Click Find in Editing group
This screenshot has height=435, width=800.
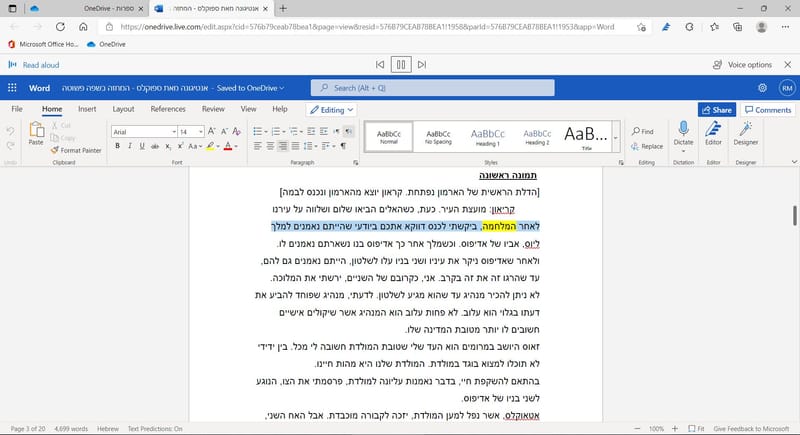[643, 132]
